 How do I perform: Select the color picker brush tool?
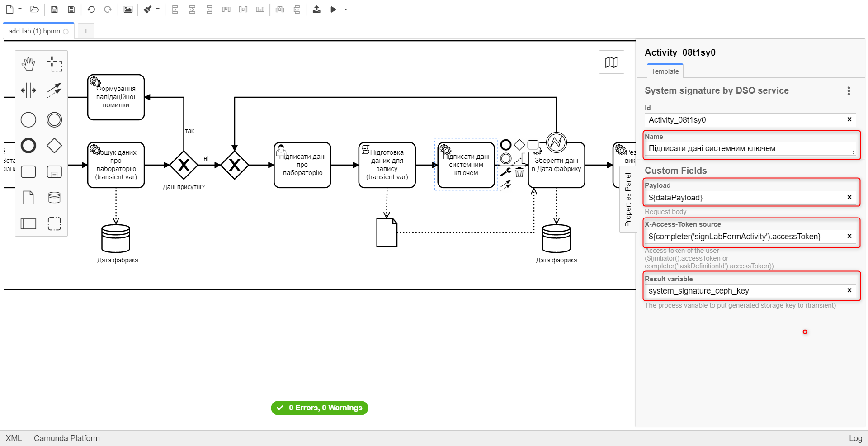(x=148, y=9)
